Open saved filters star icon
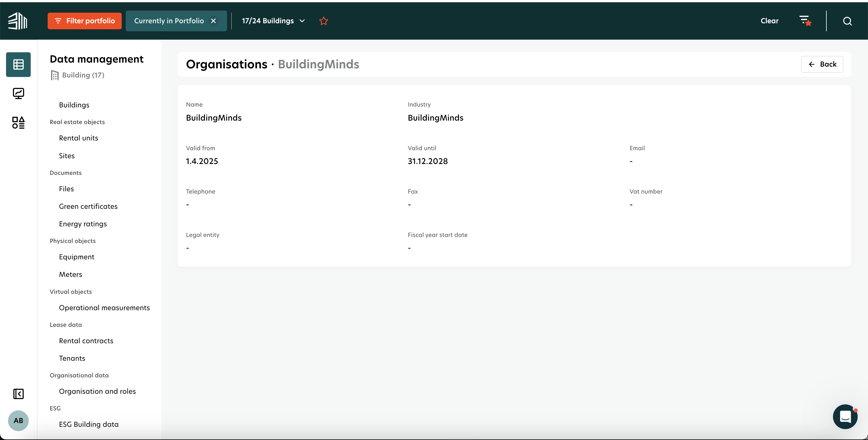 805,21
